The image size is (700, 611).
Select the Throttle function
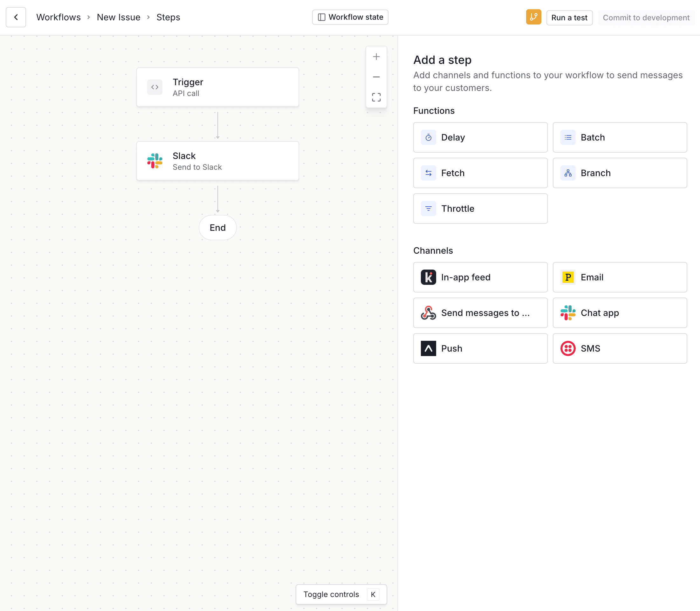click(480, 208)
